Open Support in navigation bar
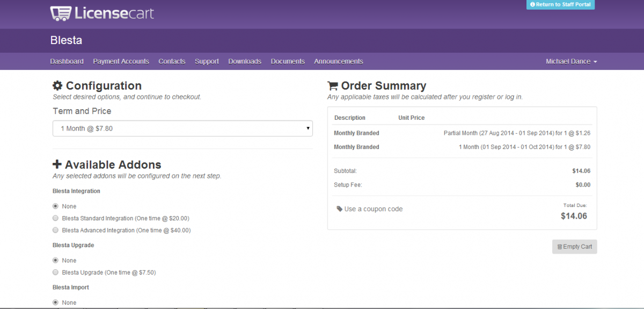This screenshot has height=309, width=644. pos(207,61)
